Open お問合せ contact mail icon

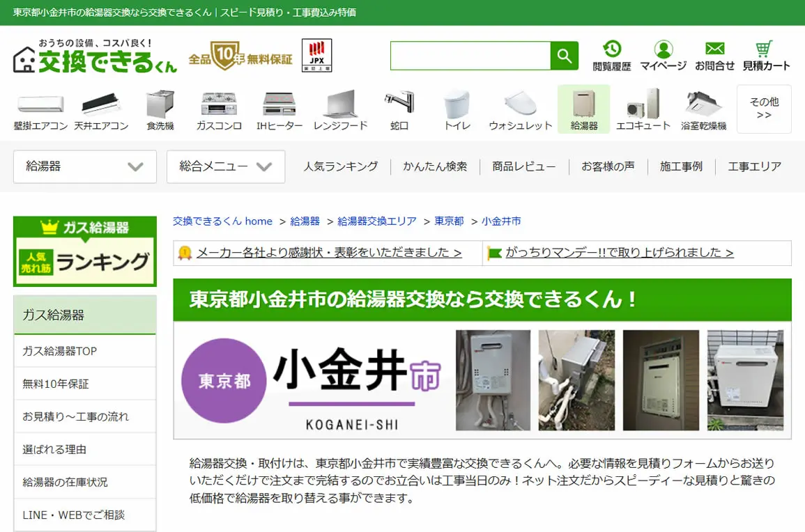pyautogui.click(x=714, y=56)
